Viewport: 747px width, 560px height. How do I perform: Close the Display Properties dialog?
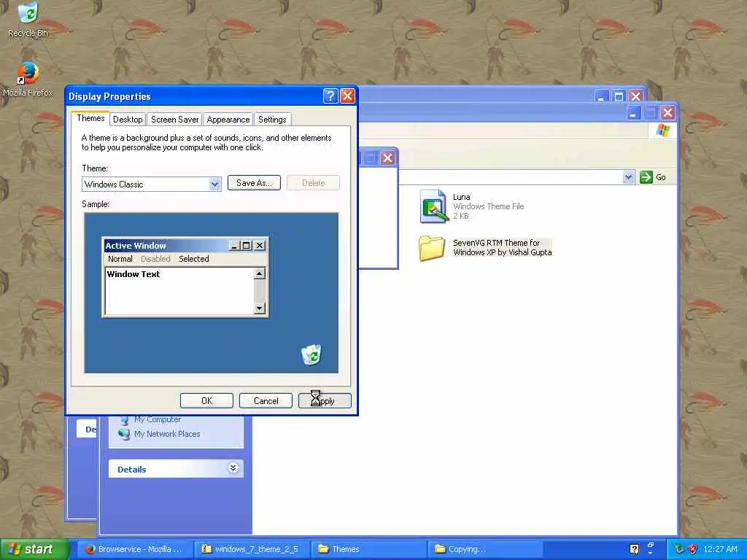[x=348, y=96]
